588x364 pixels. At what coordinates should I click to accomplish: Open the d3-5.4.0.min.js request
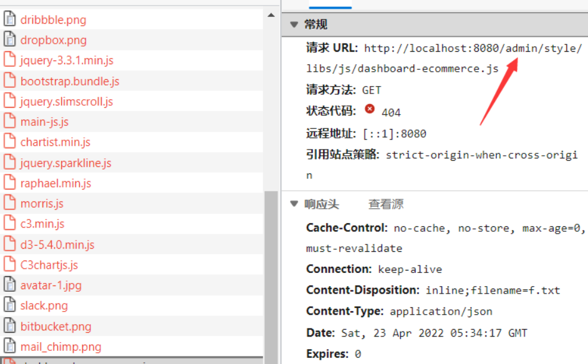(x=57, y=244)
